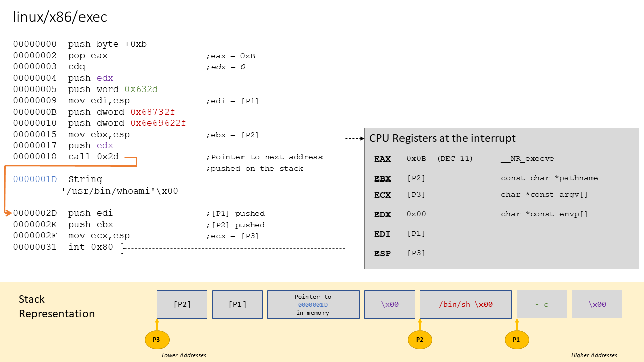Select the 'mov ecx,esp' instruction
This screenshot has height=362, width=644.
point(99,236)
